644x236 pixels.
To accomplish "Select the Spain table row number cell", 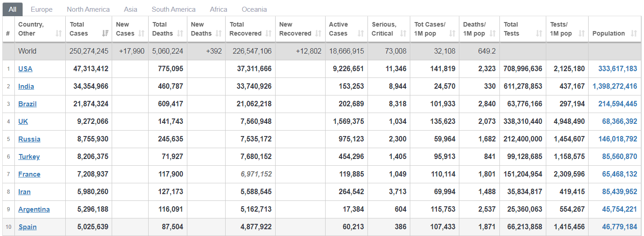I will click(8, 227).
